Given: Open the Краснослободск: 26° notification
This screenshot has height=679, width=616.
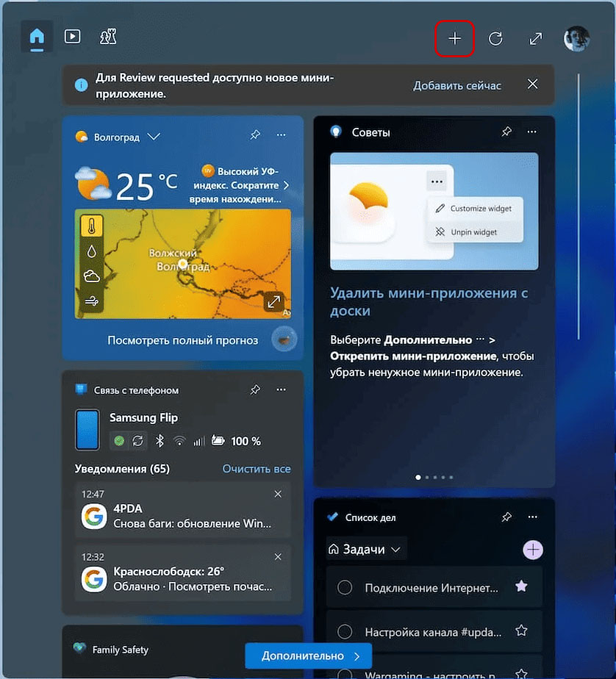Looking at the screenshot, I should pos(183,573).
